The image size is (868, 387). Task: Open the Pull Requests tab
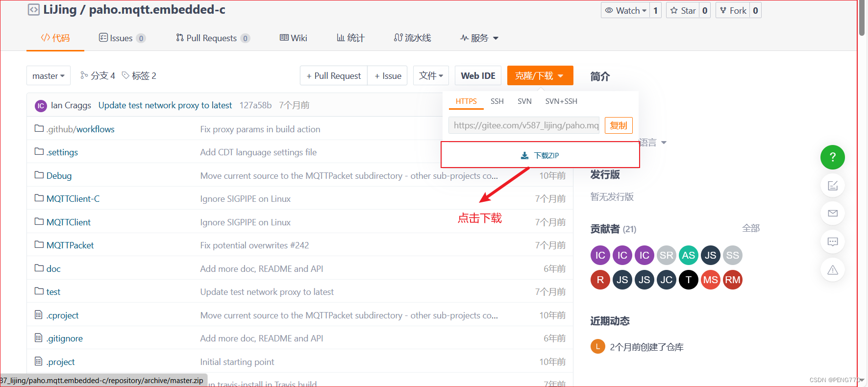tap(213, 38)
